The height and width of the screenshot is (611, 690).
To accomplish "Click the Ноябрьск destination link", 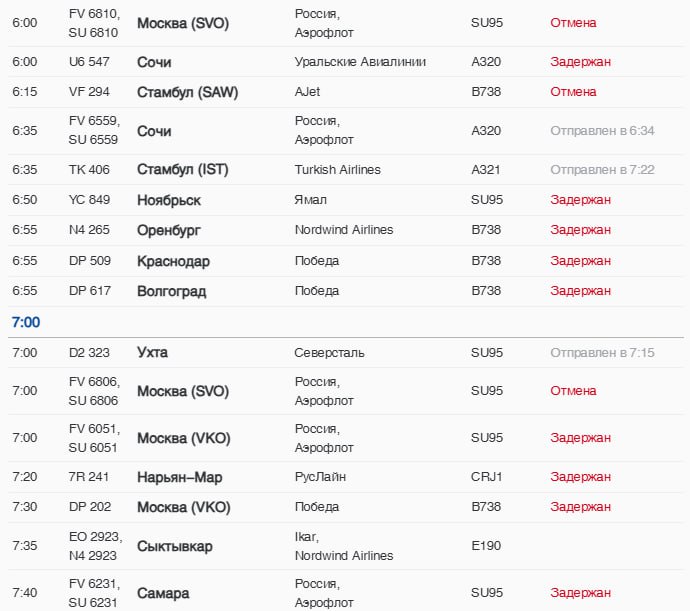I will 169,200.
